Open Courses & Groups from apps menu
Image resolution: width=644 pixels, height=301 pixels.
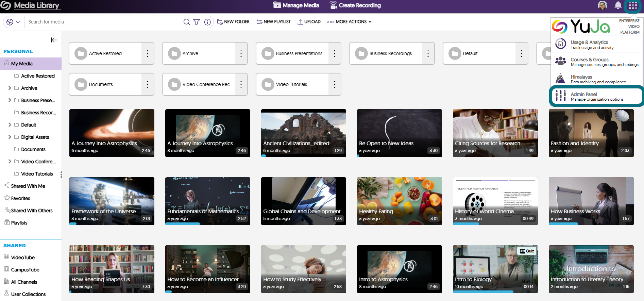click(x=597, y=62)
